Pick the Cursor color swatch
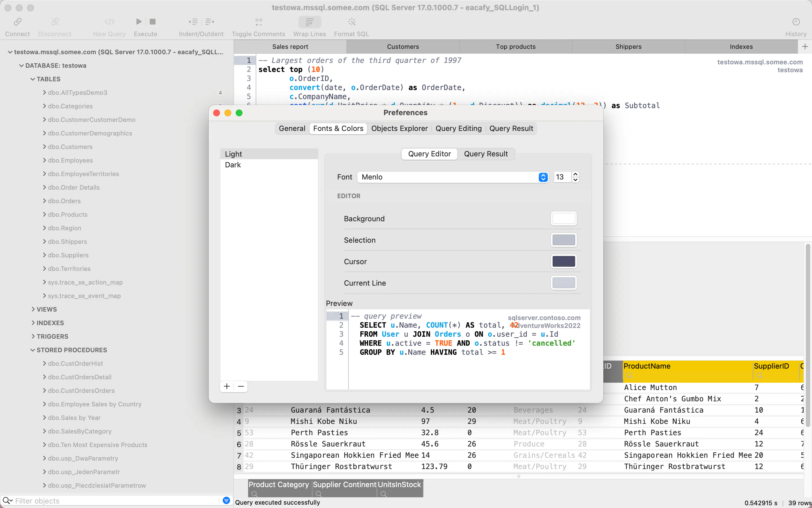The image size is (812, 508). pyautogui.click(x=564, y=262)
